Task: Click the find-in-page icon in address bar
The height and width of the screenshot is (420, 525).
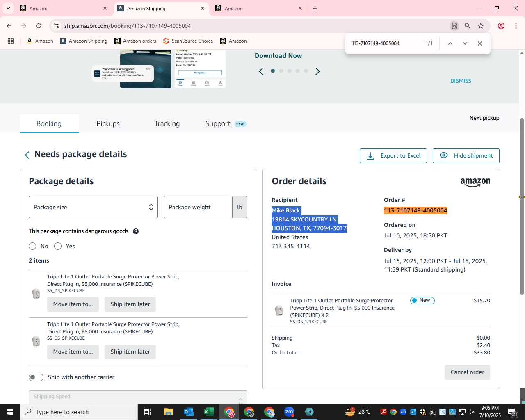Action: tap(454, 26)
